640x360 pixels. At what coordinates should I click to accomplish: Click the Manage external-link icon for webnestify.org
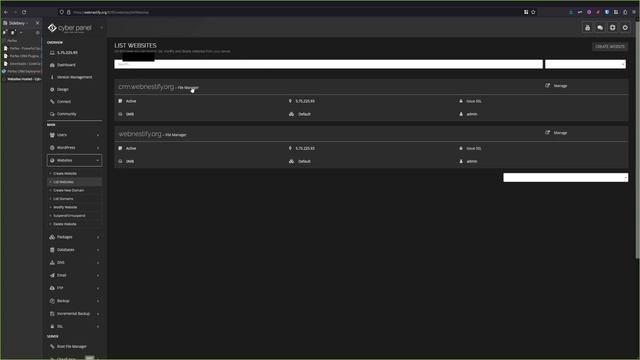(x=547, y=133)
